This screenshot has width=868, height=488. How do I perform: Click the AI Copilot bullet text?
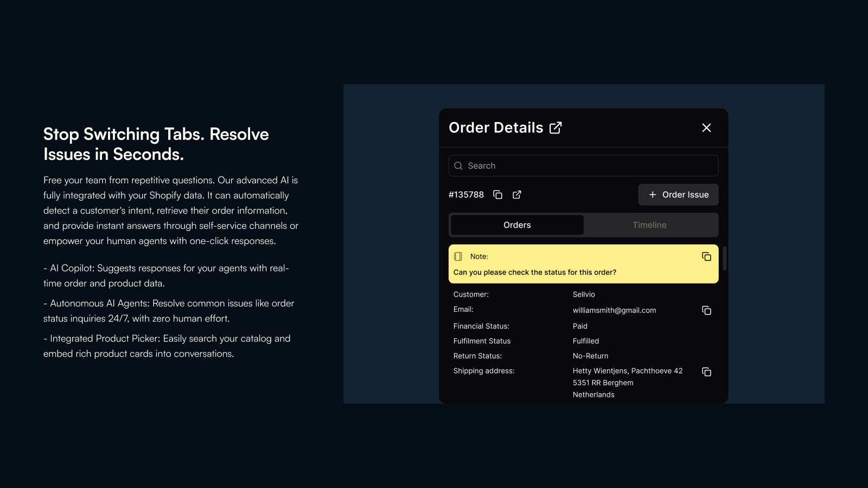point(166,275)
